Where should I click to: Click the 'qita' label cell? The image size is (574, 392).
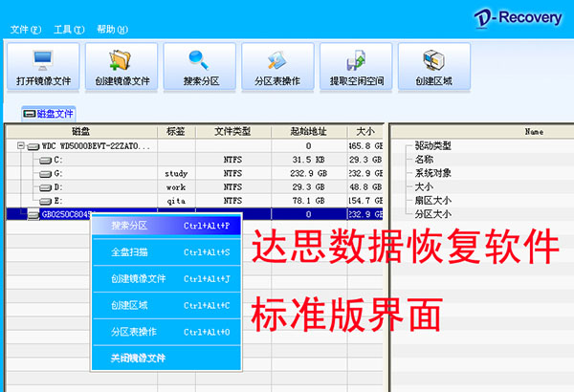pyautogui.click(x=176, y=201)
